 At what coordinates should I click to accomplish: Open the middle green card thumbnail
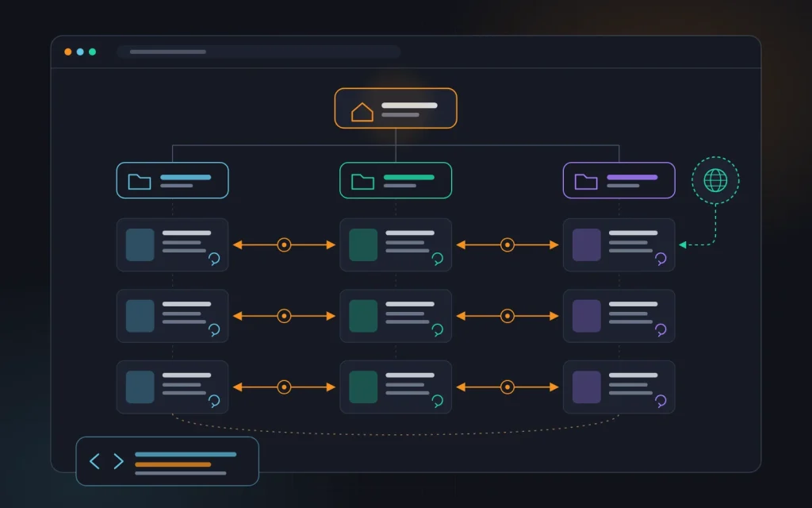[x=363, y=316]
